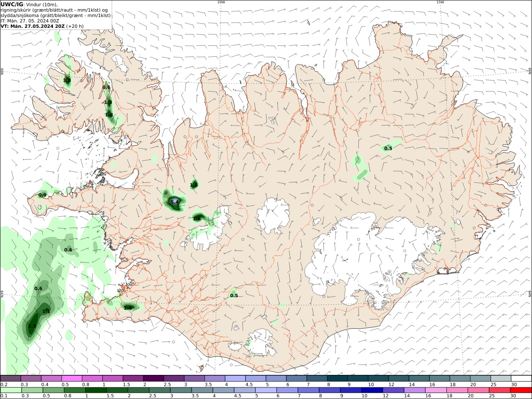Click the rain legend label 2.5
This screenshot has height=399, width=532.
(x=153, y=396)
